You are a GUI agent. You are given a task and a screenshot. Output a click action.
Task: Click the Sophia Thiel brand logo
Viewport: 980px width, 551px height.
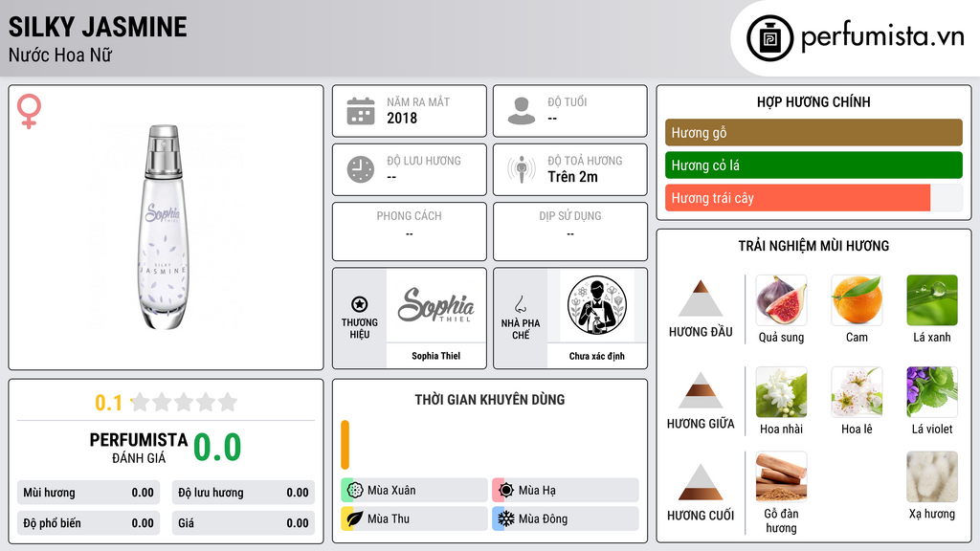coord(436,305)
